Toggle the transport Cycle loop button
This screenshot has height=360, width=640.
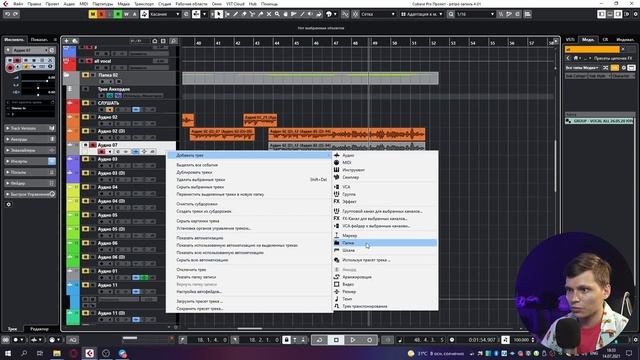tap(320, 340)
